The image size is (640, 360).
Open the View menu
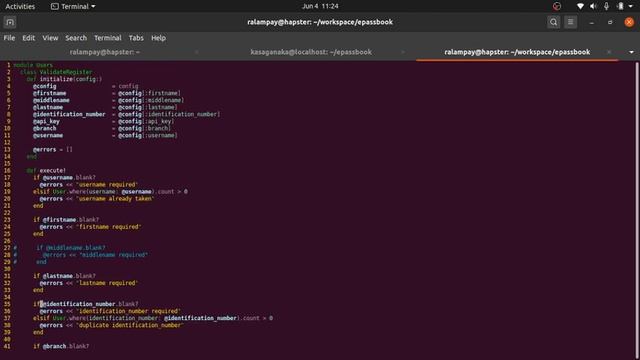point(50,38)
